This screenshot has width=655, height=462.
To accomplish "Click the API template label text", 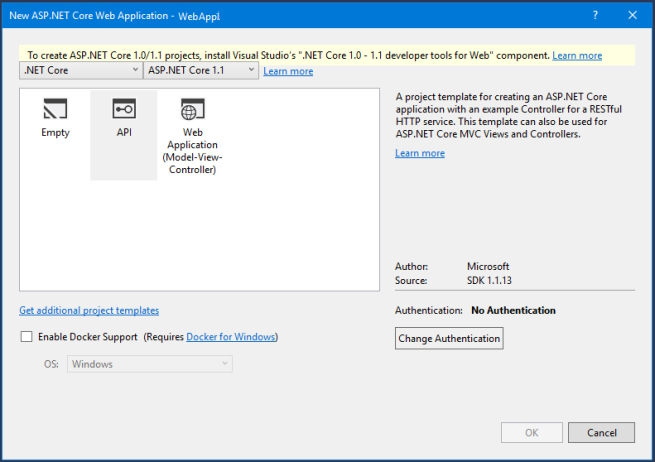I will point(124,132).
